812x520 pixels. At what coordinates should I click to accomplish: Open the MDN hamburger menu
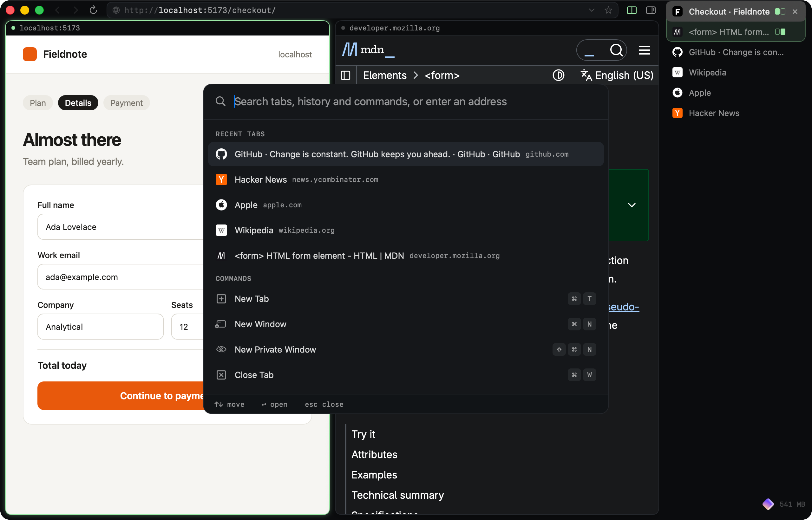click(x=644, y=50)
